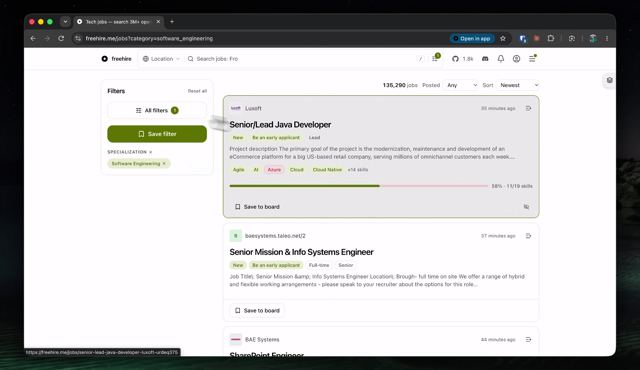Reload the page
The width and height of the screenshot is (640, 370).
(x=61, y=38)
